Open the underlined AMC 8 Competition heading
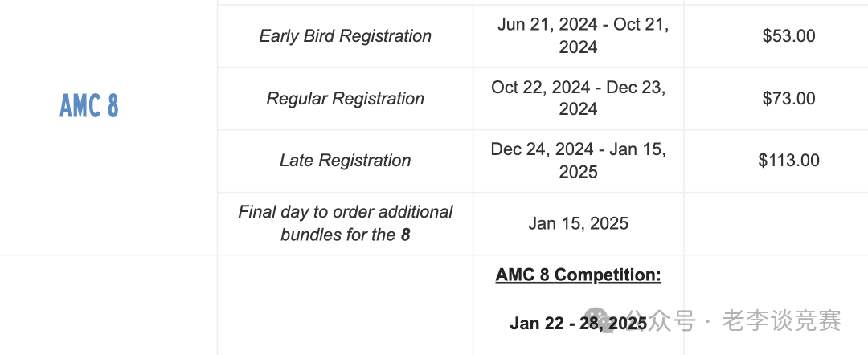The image size is (868, 355). click(579, 275)
